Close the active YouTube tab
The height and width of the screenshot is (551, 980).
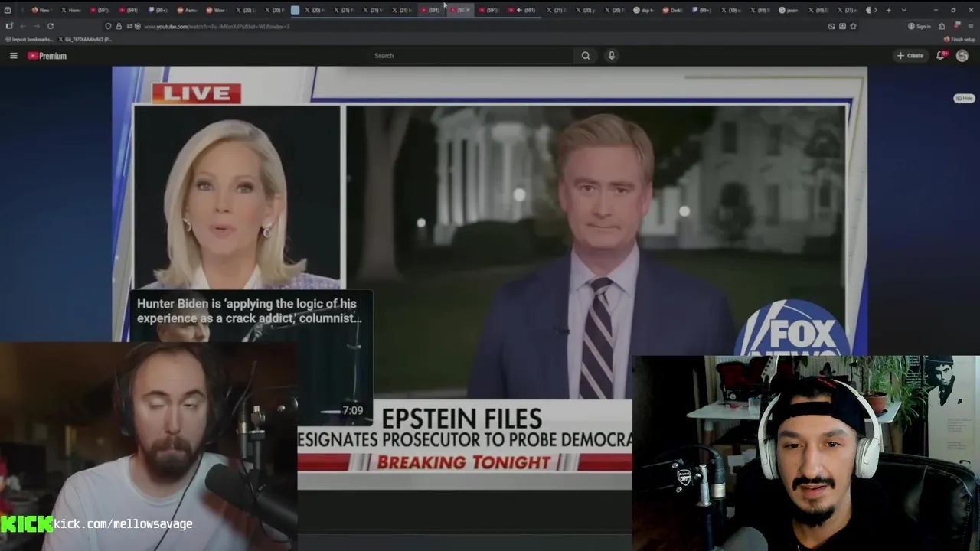click(x=468, y=10)
